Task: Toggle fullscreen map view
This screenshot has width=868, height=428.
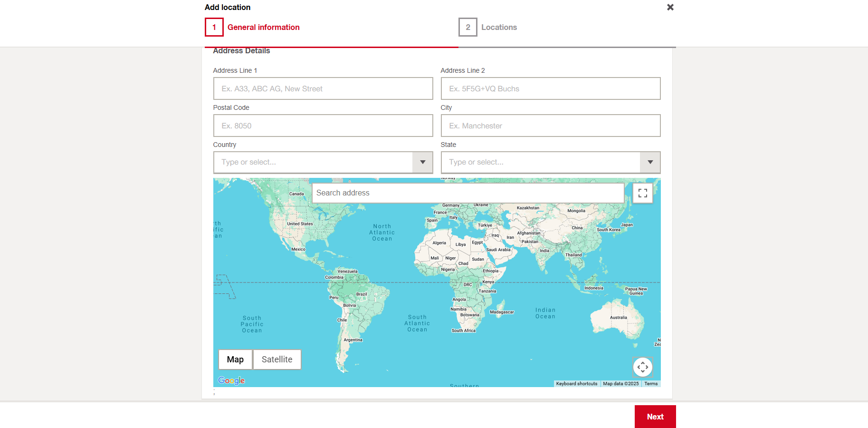Action: pyautogui.click(x=642, y=193)
